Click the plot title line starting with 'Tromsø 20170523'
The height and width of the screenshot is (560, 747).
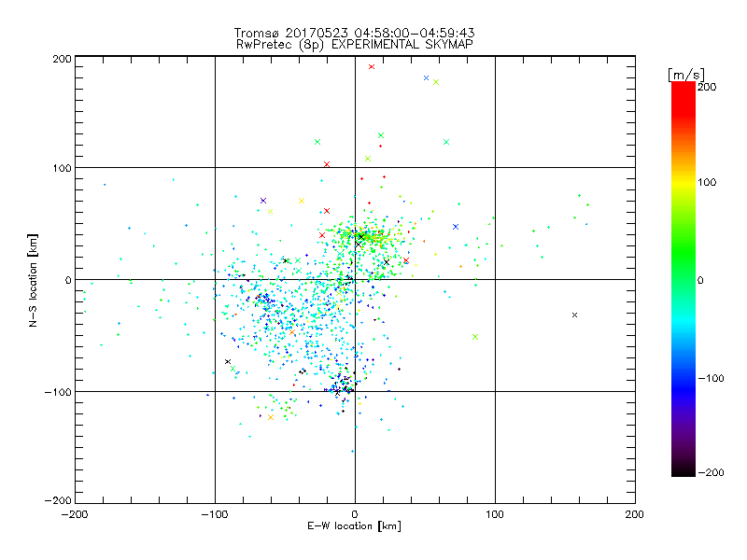354,33
